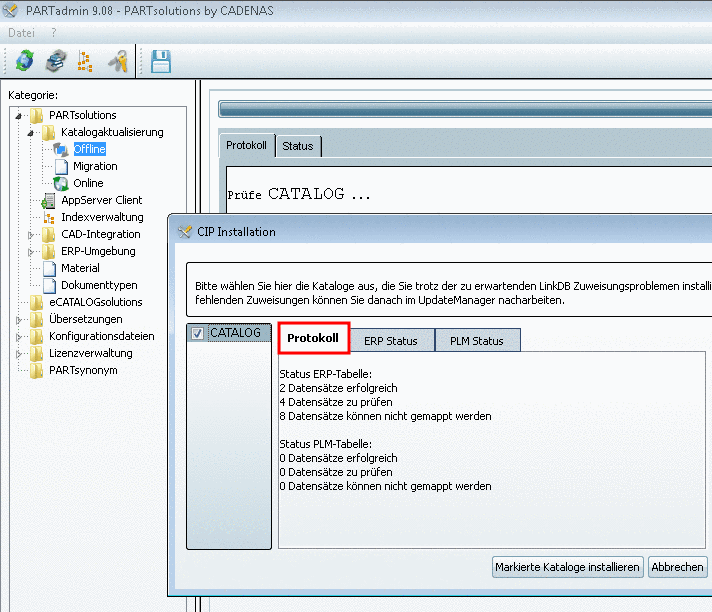
Task: Click the PARTsynonym folder icon
Action: coord(36,370)
